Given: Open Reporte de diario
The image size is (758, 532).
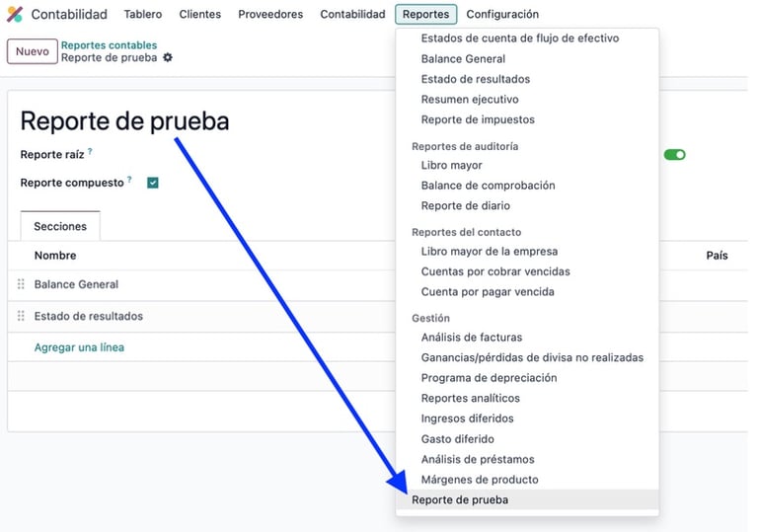Looking at the screenshot, I should coord(465,205).
